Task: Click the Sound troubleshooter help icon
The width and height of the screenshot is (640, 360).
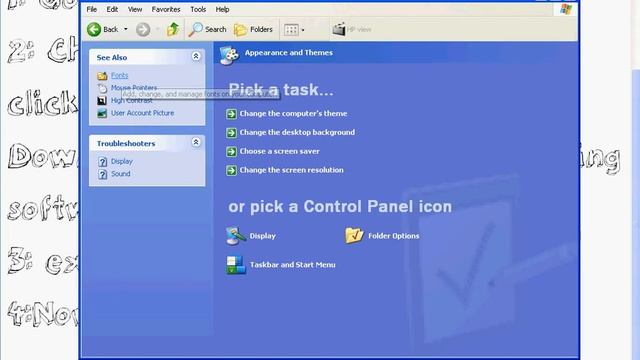Action: point(102,174)
